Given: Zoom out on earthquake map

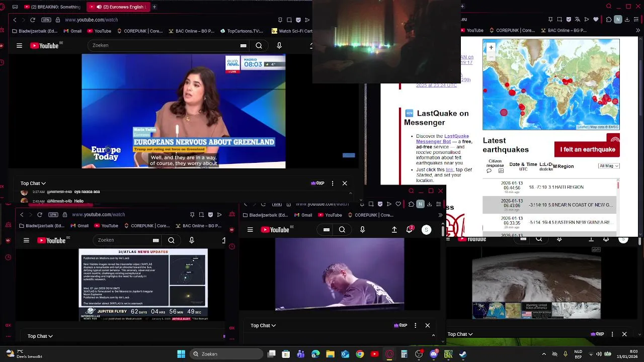Looking at the screenshot, I should coord(491,57).
